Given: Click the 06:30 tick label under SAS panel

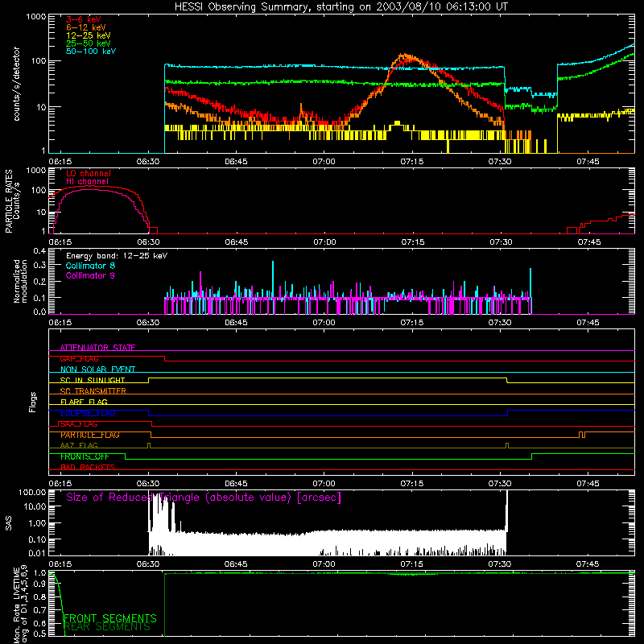Looking at the screenshot, I should point(148,564).
